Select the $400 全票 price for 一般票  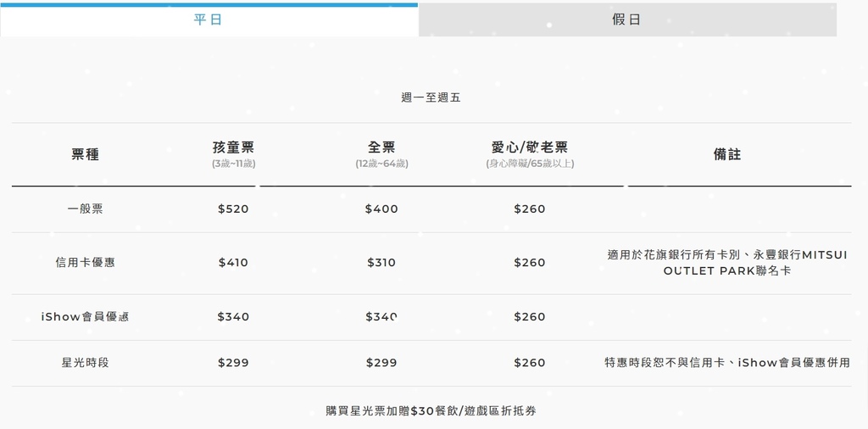point(381,209)
